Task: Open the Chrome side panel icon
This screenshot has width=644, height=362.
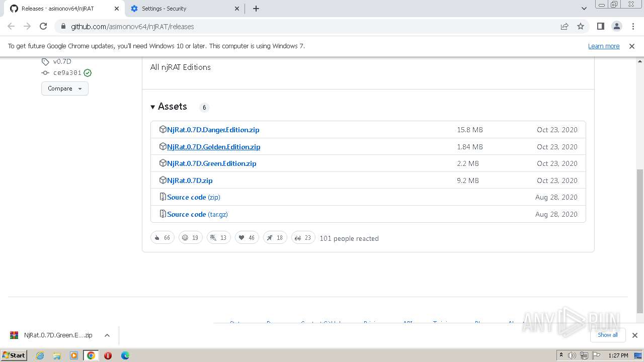Action: (600, 26)
